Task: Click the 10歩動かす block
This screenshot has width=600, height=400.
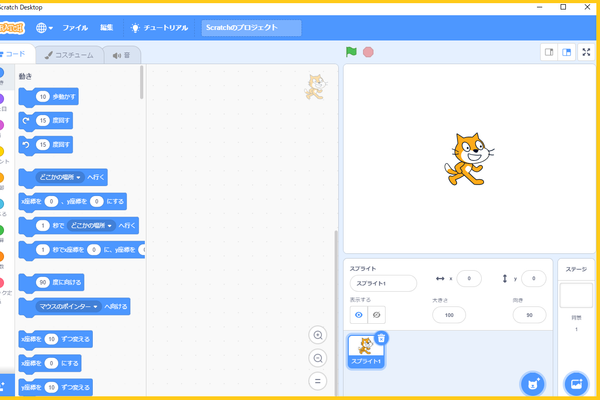Action: (49, 97)
